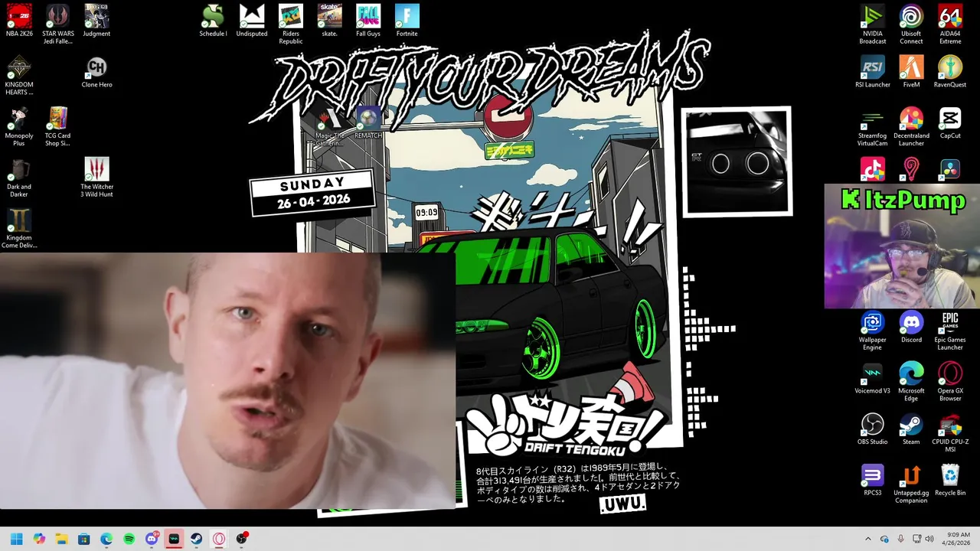Image resolution: width=980 pixels, height=551 pixels.
Task: Open the Edge browser taskbar icon
Action: tap(106, 539)
